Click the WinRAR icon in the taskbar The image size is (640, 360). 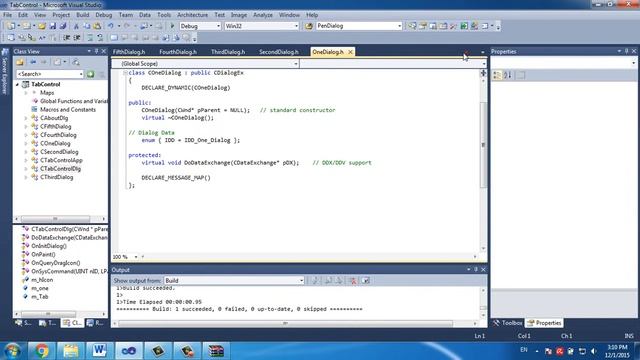coord(216,351)
